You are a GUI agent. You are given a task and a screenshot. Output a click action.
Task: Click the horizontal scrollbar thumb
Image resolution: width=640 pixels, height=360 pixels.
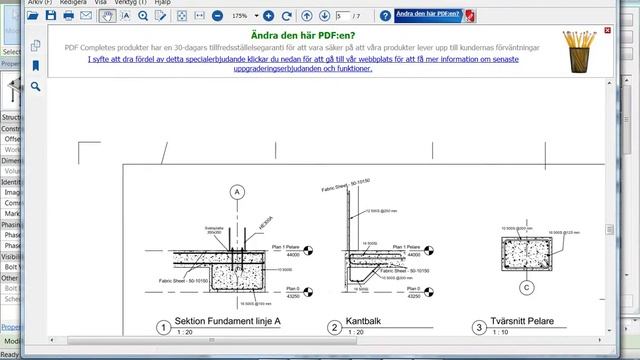coord(212,340)
